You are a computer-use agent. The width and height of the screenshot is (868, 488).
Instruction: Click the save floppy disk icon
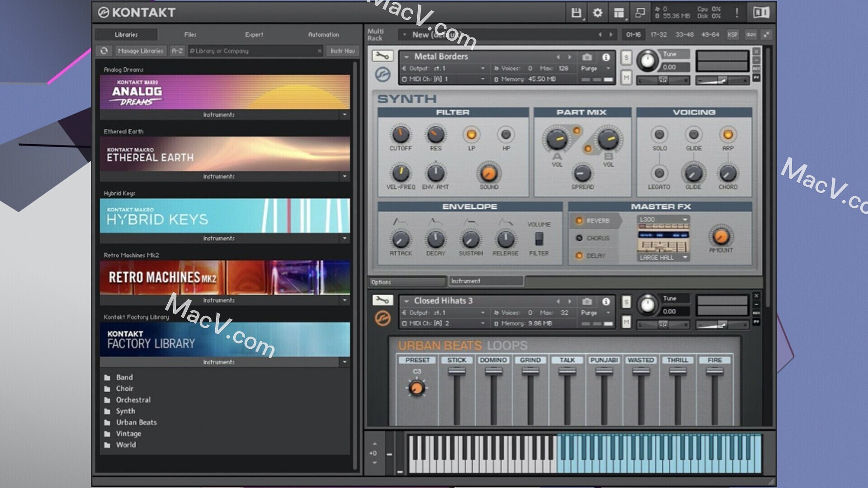576,13
